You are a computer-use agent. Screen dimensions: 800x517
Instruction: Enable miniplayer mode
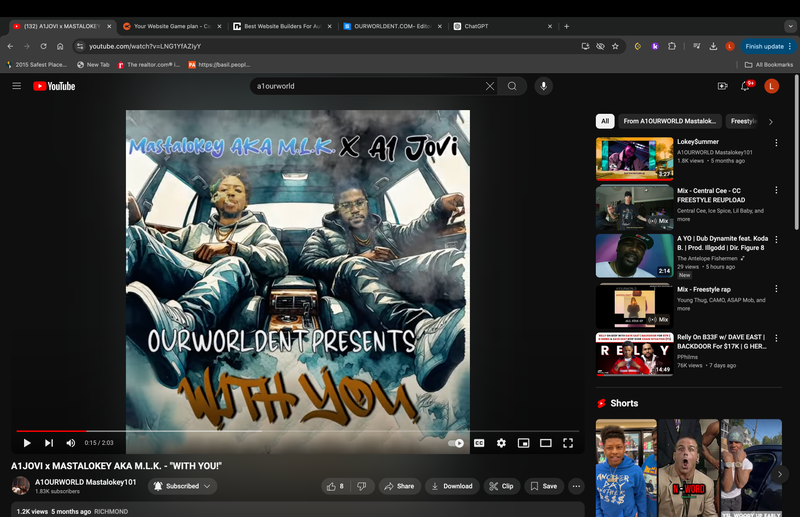(x=523, y=443)
